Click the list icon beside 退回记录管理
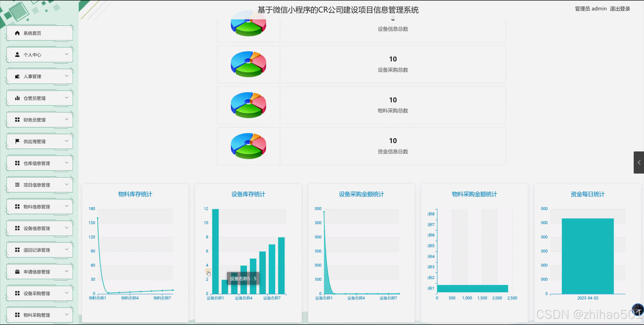 [x=17, y=250]
